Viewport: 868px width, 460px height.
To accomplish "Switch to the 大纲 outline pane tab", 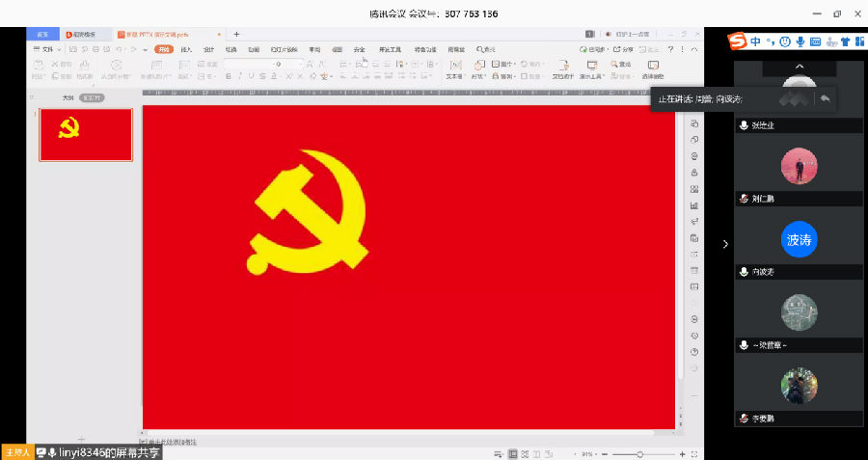I will (x=68, y=98).
